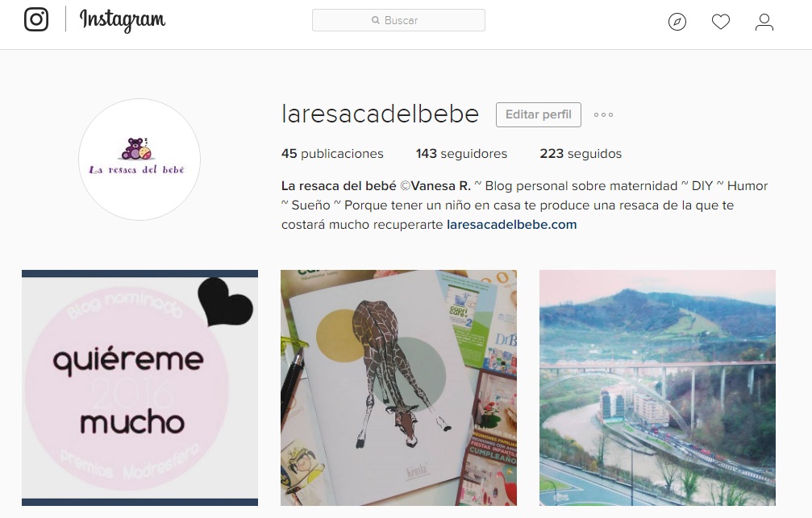The height and width of the screenshot is (518, 812).
Task: Open the giraffe notebook post
Action: (x=399, y=387)
